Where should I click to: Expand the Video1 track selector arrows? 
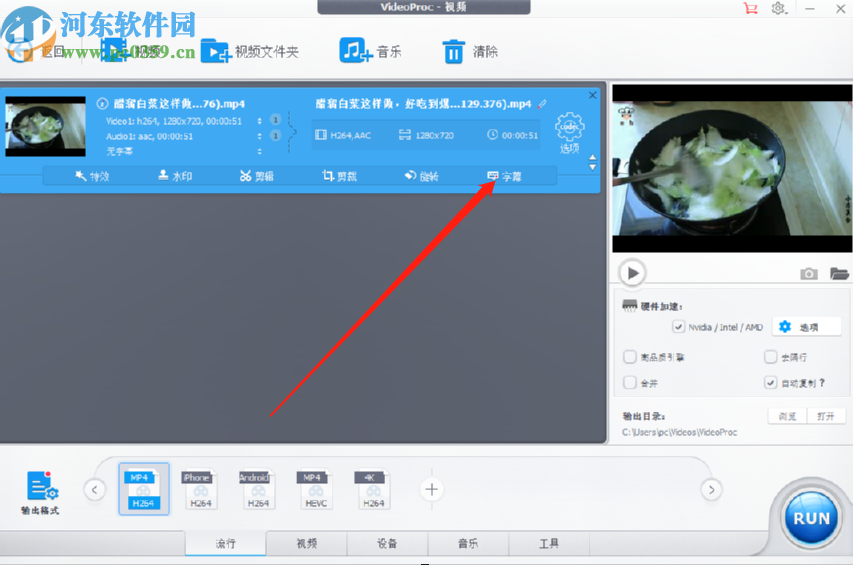click(x=259, y=121)
